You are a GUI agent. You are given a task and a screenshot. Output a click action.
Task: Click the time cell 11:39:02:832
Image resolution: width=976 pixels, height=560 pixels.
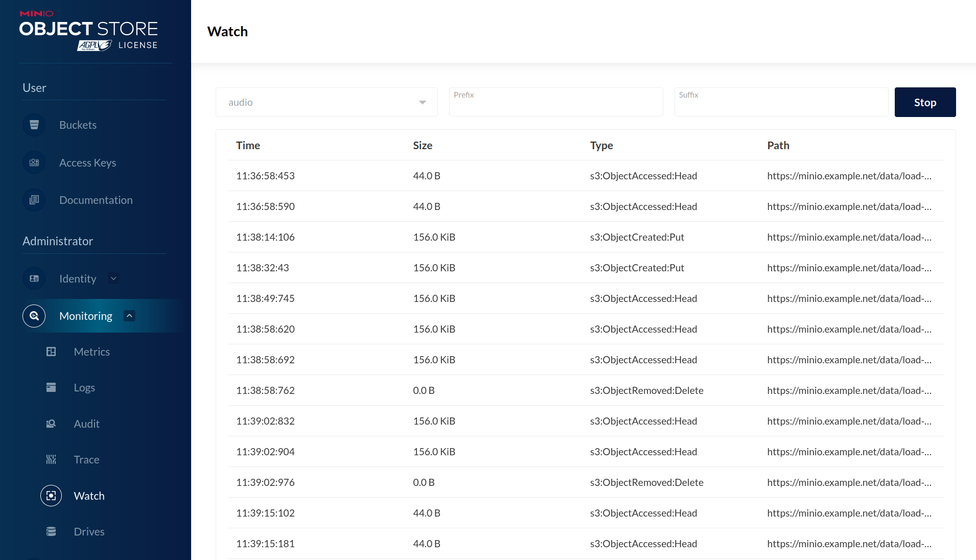click(265, 421)
